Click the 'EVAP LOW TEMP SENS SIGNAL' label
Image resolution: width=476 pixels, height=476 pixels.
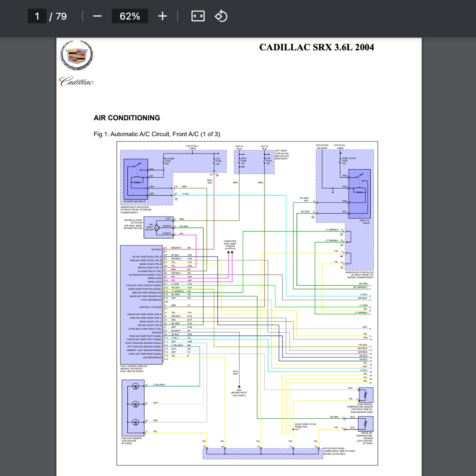coord(145,354)
